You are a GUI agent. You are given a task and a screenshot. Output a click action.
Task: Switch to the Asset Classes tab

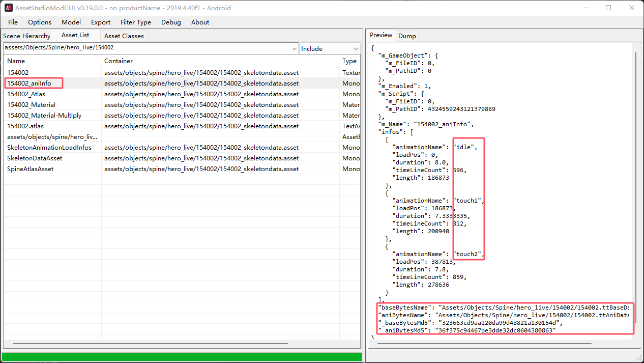(x=124, y=36)
